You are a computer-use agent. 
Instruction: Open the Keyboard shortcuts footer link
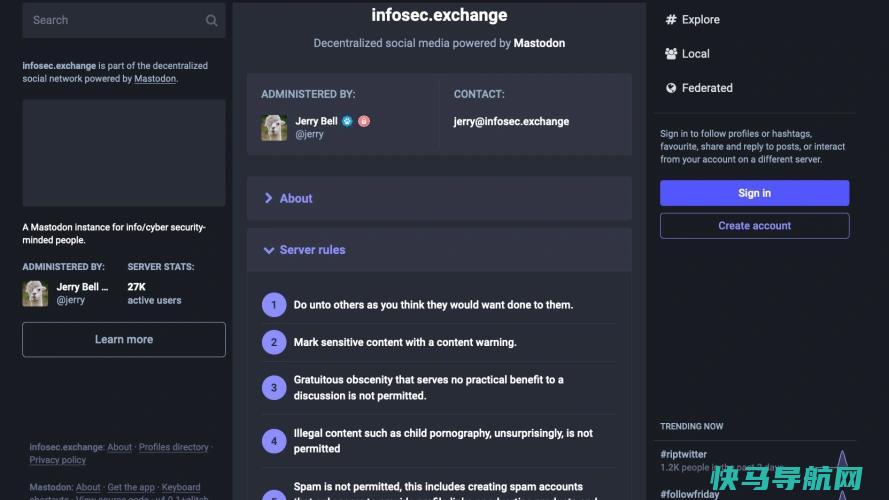181,487
